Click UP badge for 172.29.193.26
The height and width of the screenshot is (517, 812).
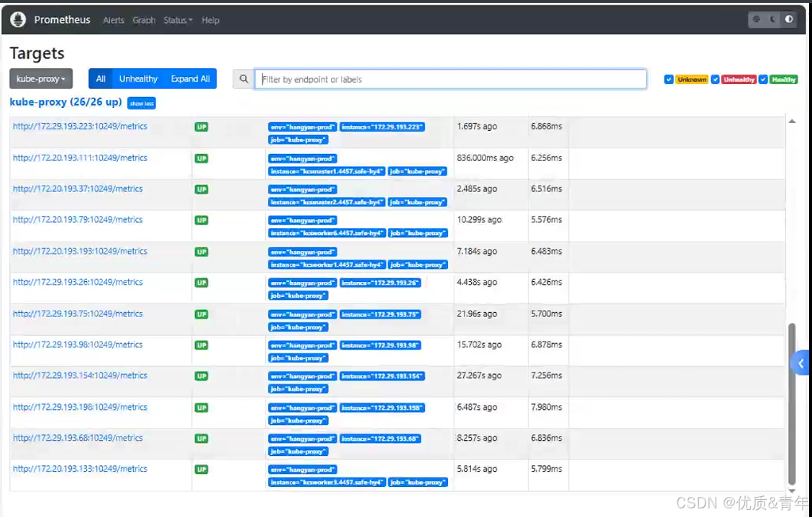point(201,283)
